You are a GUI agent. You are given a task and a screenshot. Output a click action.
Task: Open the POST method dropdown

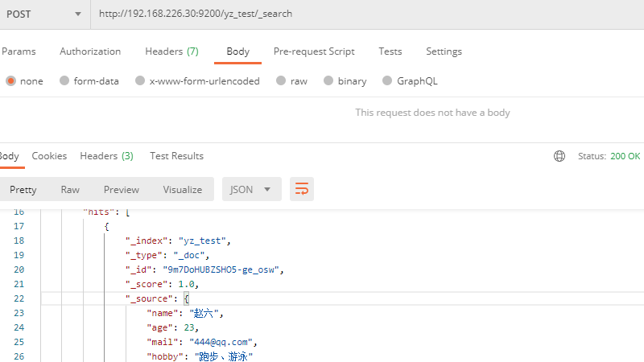tap(44, 14)
